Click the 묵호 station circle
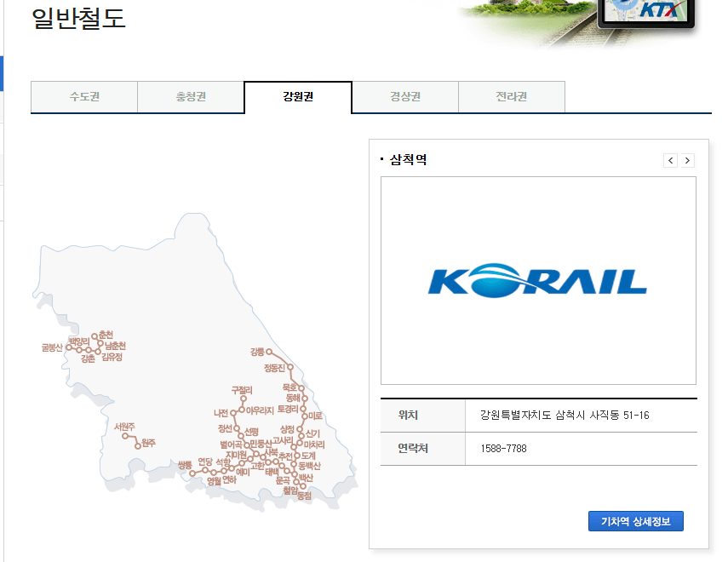This screenshot has width=728, height=562. pyautogui.click(x=301, y=387)
